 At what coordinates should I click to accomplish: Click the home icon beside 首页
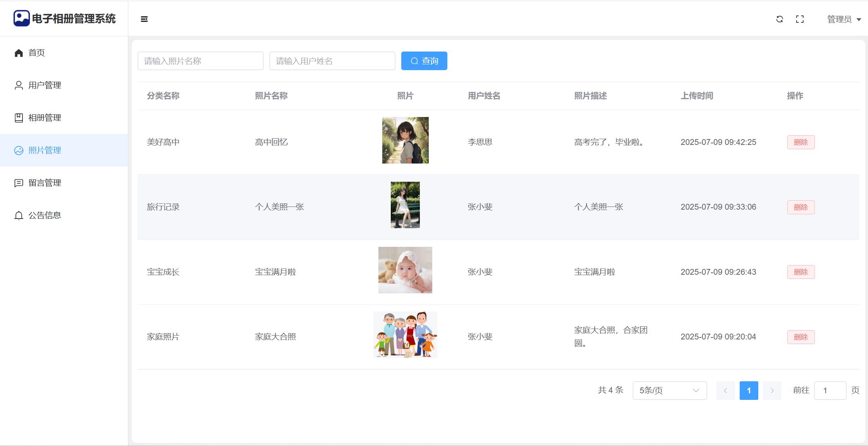click(x=19, y=53)
